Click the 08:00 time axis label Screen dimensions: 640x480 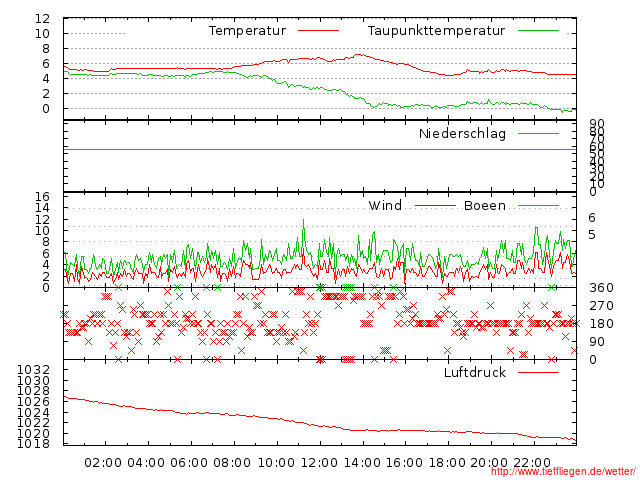[232, 463]
